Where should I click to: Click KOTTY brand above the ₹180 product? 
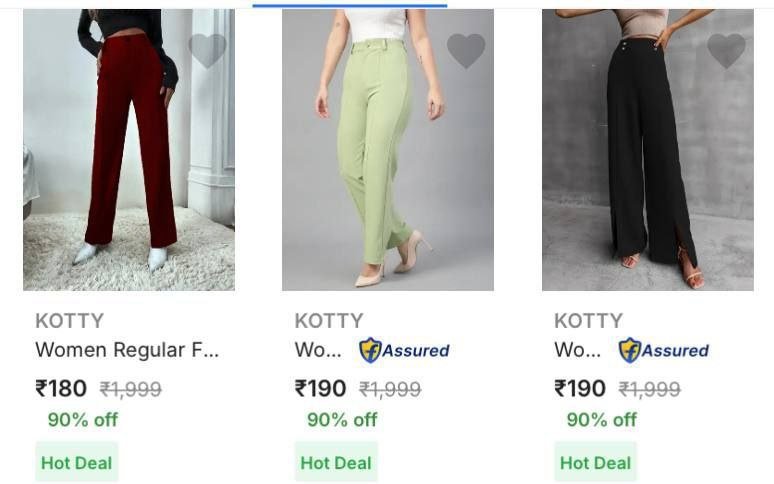[69, 321]
